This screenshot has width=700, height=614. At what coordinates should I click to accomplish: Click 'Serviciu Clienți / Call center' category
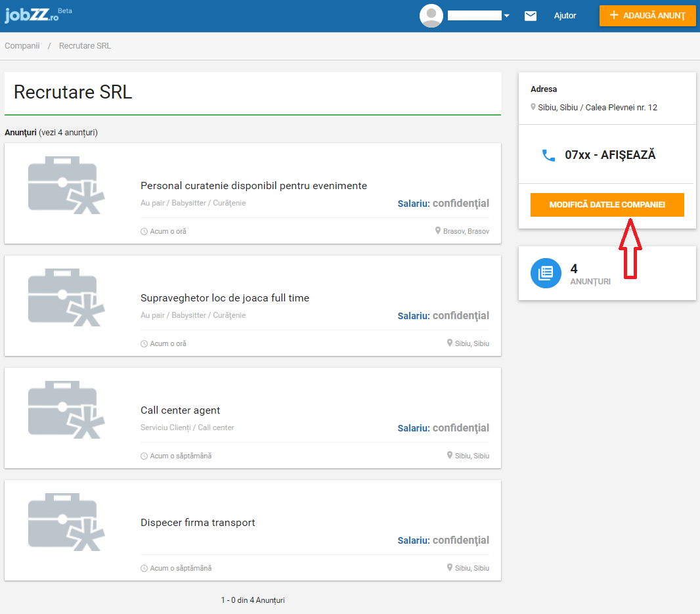click(187, 428)
